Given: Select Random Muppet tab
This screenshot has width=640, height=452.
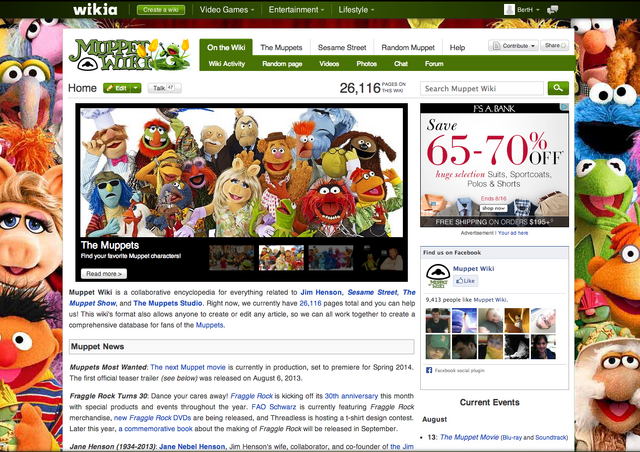Looking at the screenshot, I should pyautogui.click(x=408, y=47).
